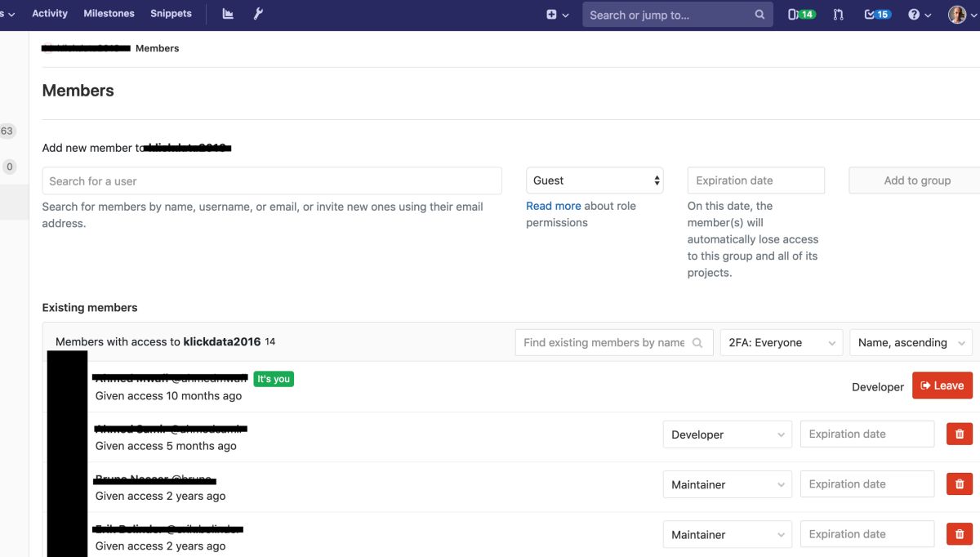Set expiration date for the 5-month member
Screen dimensions: 980x557
click(x=866, y=434)
